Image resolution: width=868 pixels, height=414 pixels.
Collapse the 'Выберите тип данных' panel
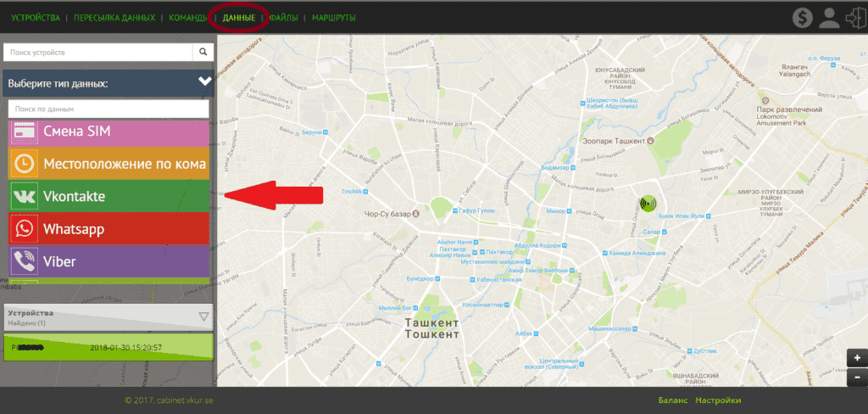click(204, 82)
